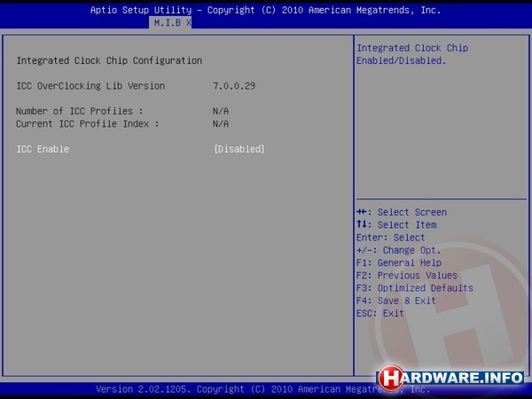Image resolution: width=532 pixels, height=399 pixels.
Task: Click the ICC OverClocking Lib Version label
Action: [90, 86]
